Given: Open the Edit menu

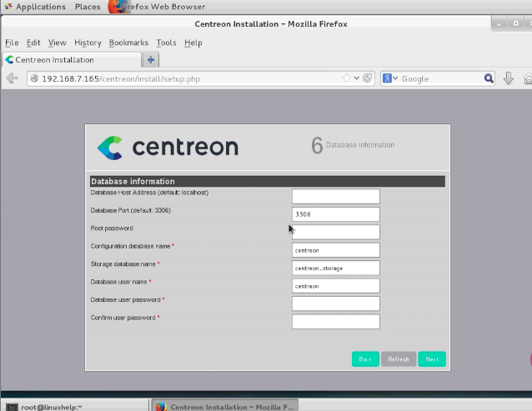Looking at the screenshot, I should [x=33, y=43].
